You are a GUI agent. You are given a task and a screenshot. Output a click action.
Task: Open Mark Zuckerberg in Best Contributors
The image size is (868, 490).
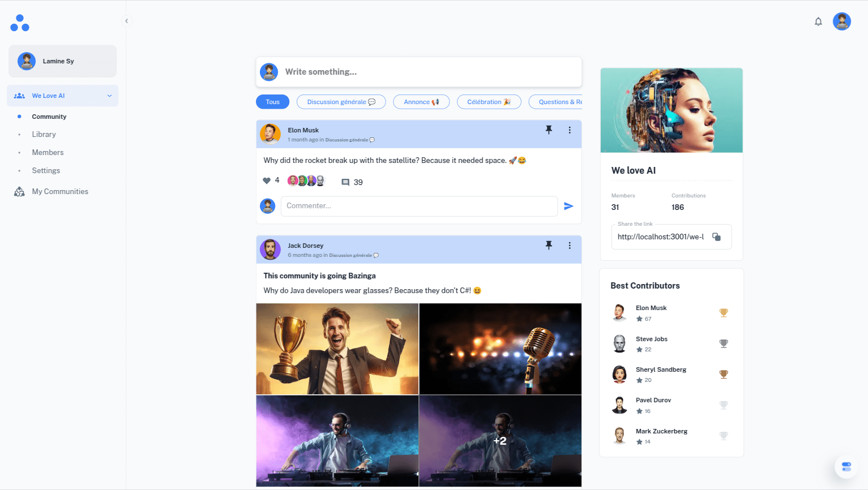[x=661, y=431]
